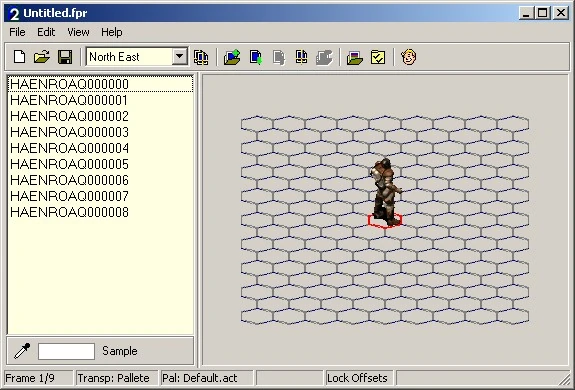Click the Vault Boy face icon
Viewport: 575px width, 390px height.
[x=409, y=57]
